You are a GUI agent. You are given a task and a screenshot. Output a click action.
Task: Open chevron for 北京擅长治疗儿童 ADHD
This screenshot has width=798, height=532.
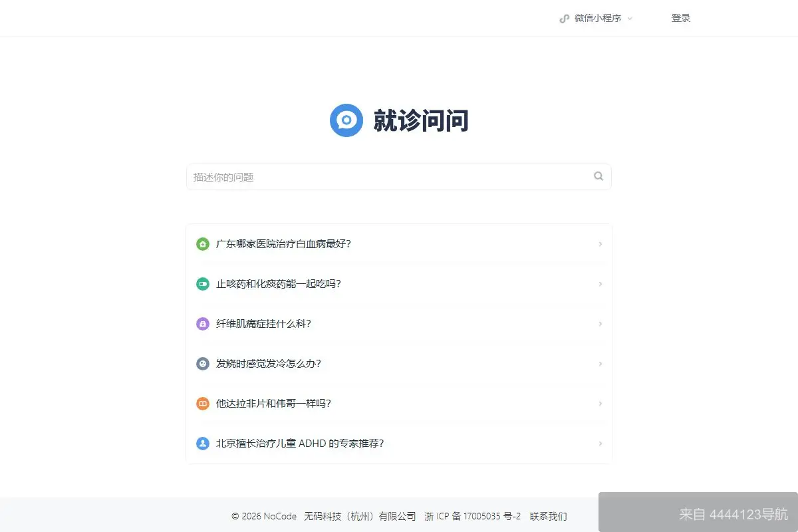(600, 444)
